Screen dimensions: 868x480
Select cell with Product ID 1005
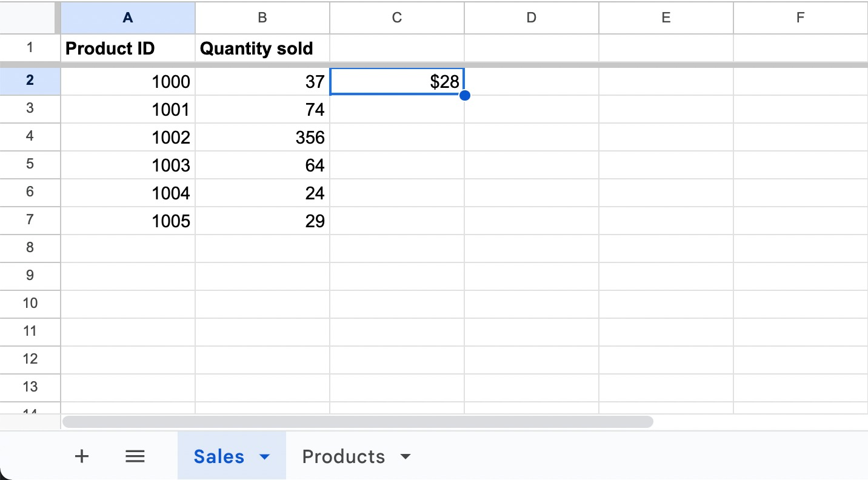click(x=127, y=221)
